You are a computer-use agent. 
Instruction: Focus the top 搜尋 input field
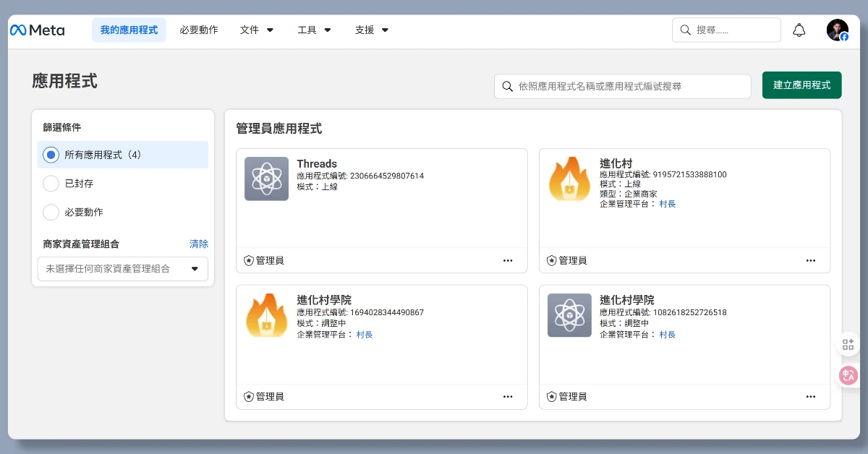coord(727,30)
